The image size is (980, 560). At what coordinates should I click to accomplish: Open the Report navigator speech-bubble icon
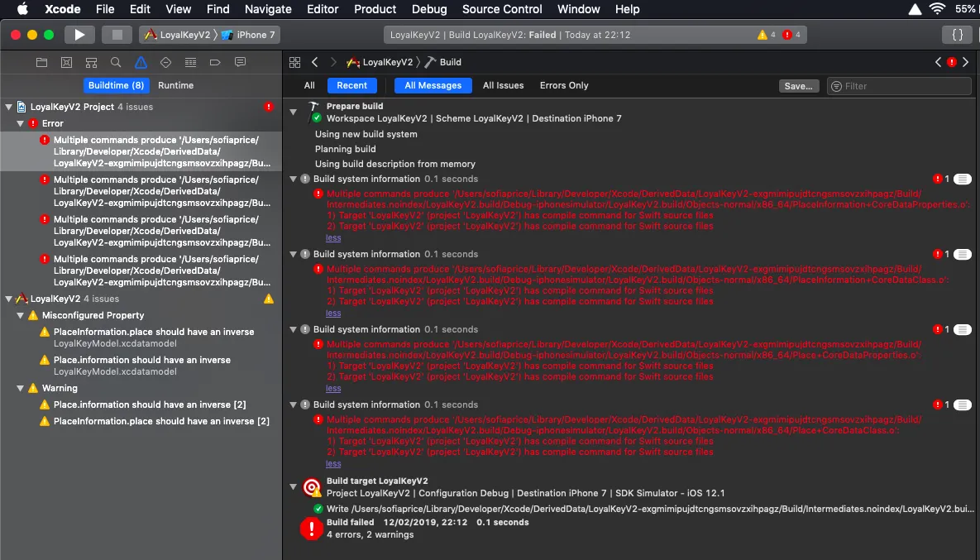240,63
